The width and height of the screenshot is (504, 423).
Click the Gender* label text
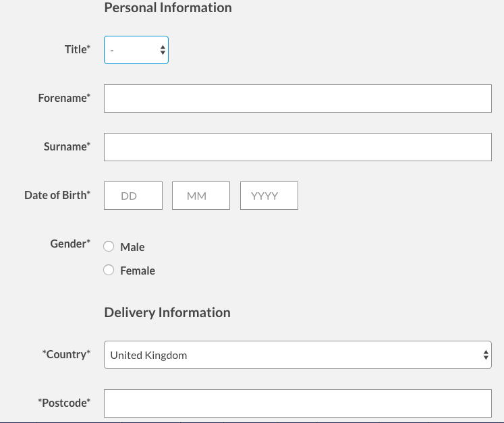click(70, 244)
